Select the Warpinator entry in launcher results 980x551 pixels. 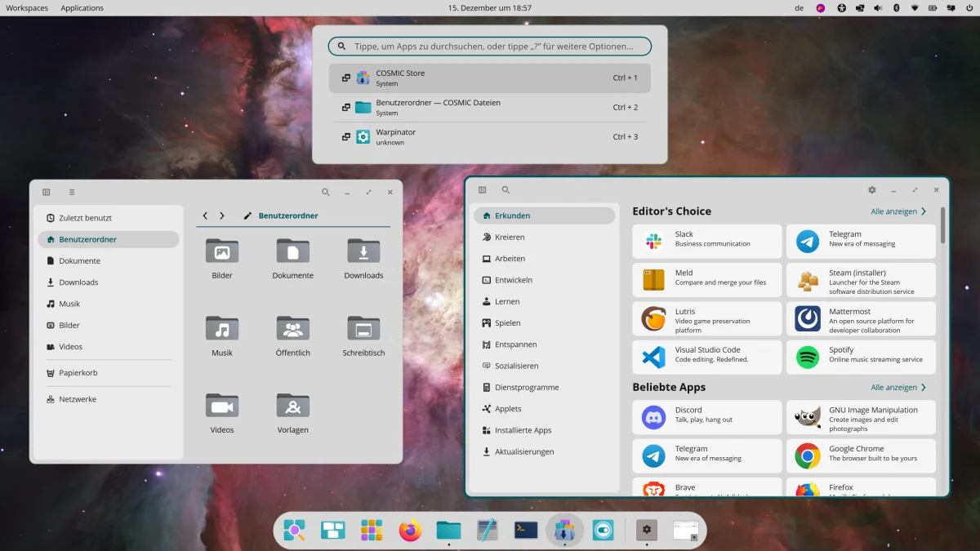pos(490,137)
